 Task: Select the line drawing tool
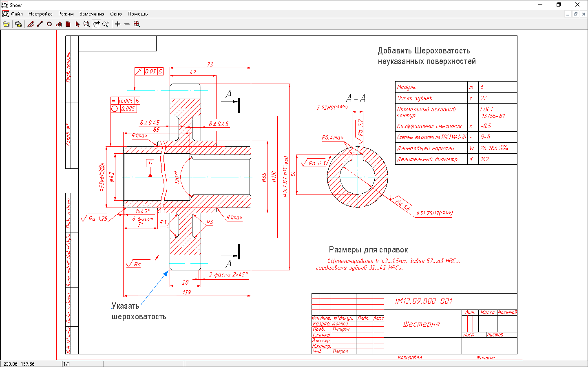pyautogui.click(x=40, y=24)
